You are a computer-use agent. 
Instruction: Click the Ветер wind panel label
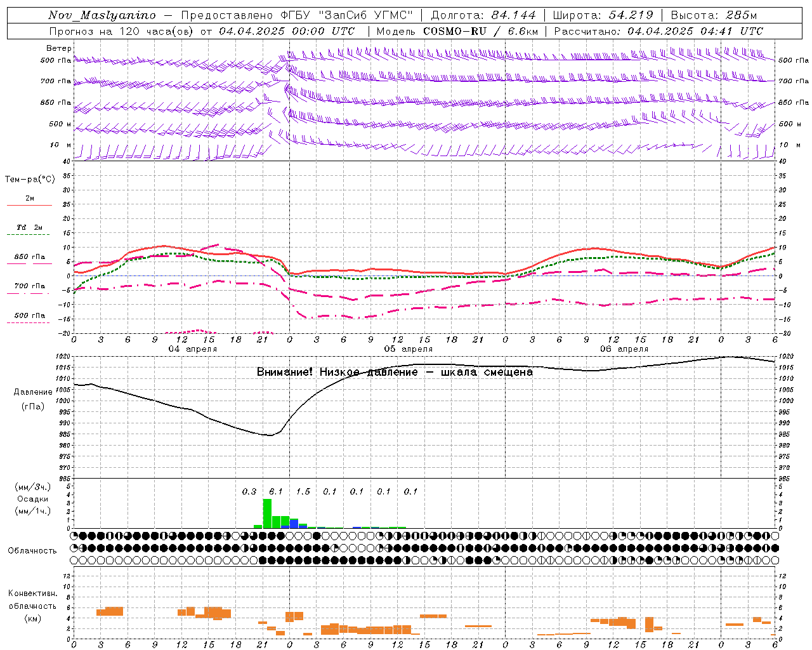point(59,48)
